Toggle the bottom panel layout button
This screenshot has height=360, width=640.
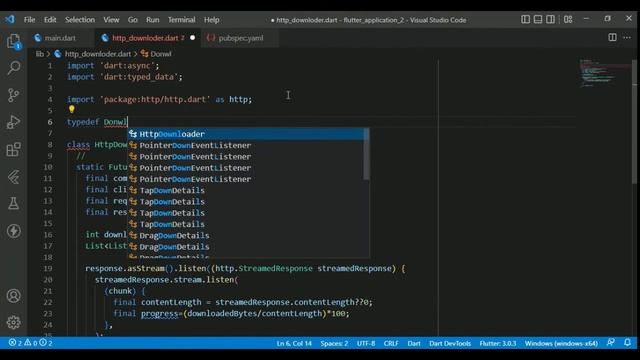tap(538, 19)
